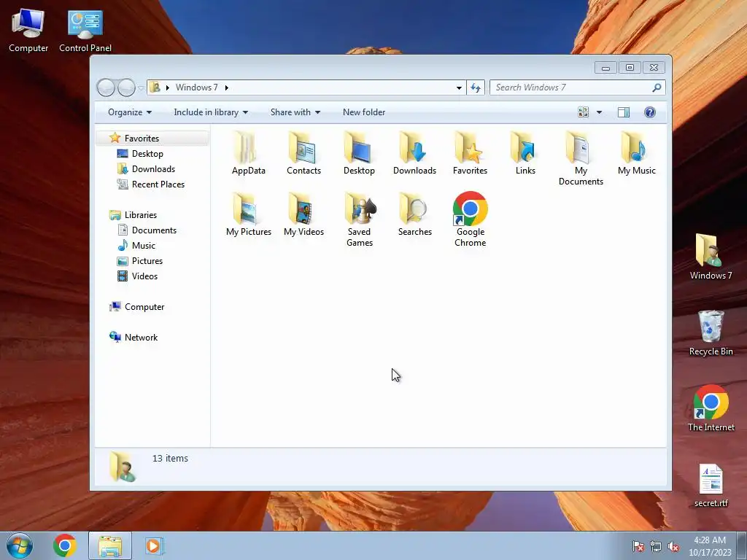Click the 13 items status text

coord(170,458)
